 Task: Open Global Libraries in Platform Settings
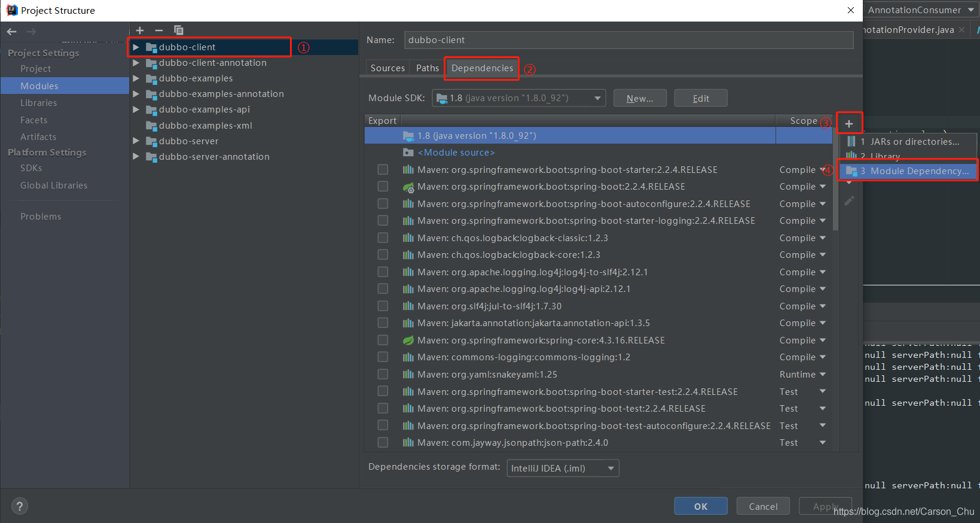tap(54, 186)
